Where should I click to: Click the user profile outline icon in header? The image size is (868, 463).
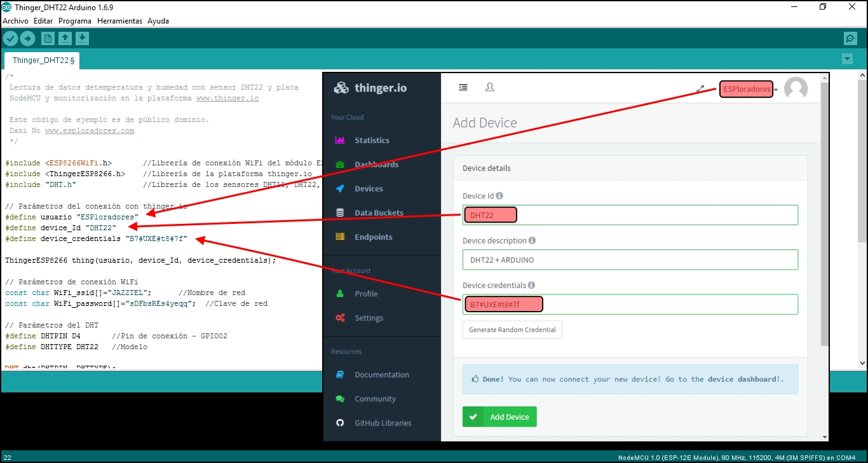coord(490,87)
